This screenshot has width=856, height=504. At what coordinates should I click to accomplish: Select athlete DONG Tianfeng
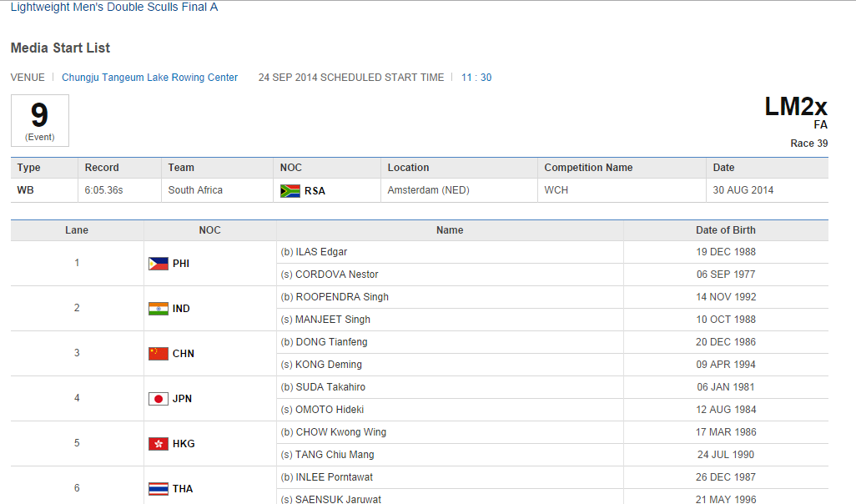(331, 342)
